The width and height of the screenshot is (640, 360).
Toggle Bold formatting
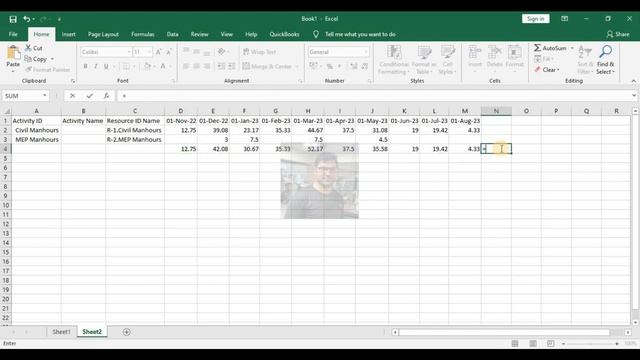[85, 66]
